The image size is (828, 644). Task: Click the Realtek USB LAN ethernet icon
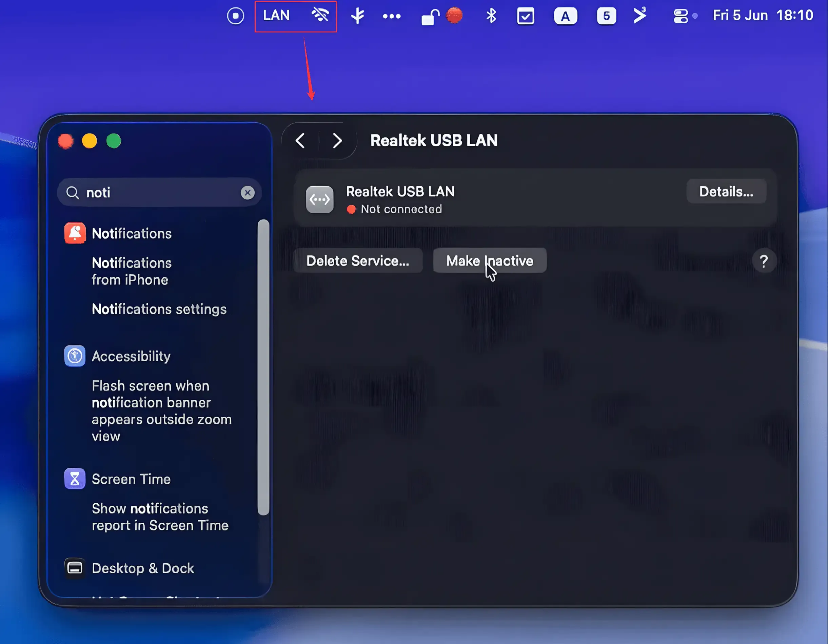(x=320, y=199)
